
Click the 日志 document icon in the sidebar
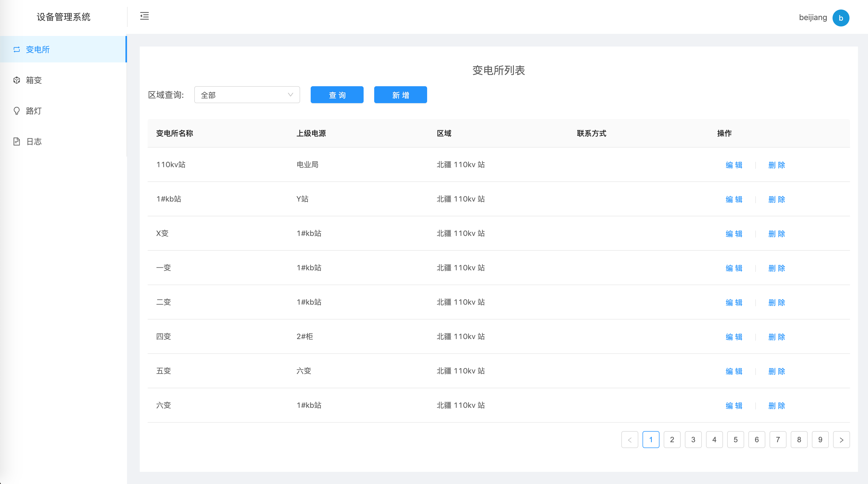(x=16, y=141)
